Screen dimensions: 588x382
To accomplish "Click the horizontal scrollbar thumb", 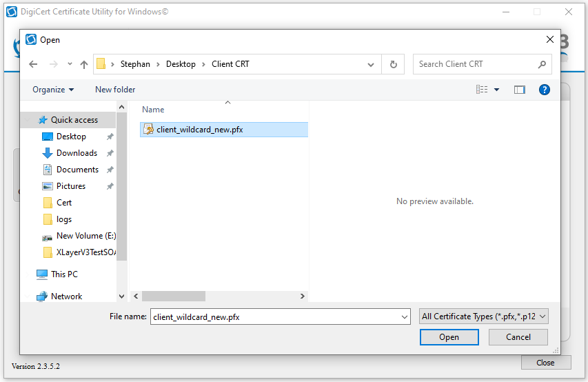I will (174, 296).
